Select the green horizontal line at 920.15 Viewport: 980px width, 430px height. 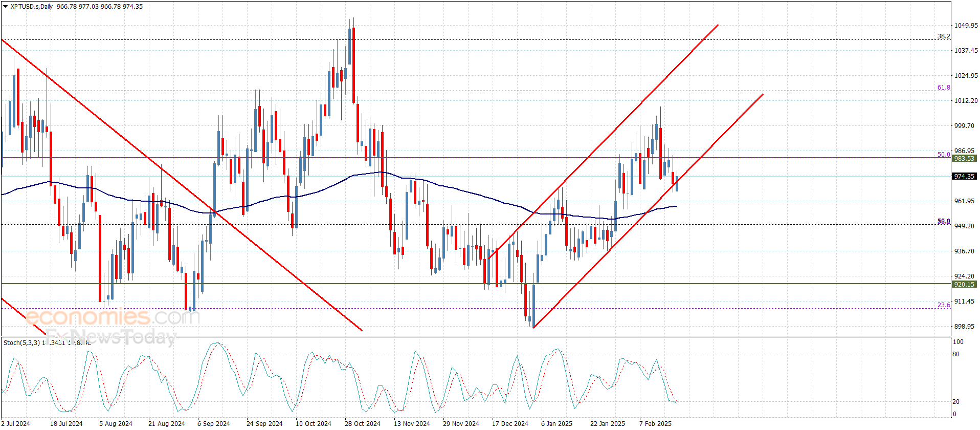(476, 284)
